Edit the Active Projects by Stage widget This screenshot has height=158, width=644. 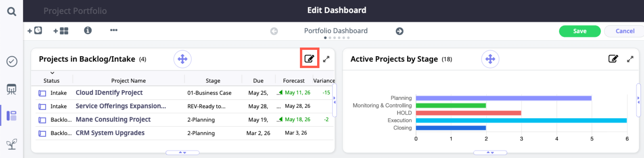[613, 59]
